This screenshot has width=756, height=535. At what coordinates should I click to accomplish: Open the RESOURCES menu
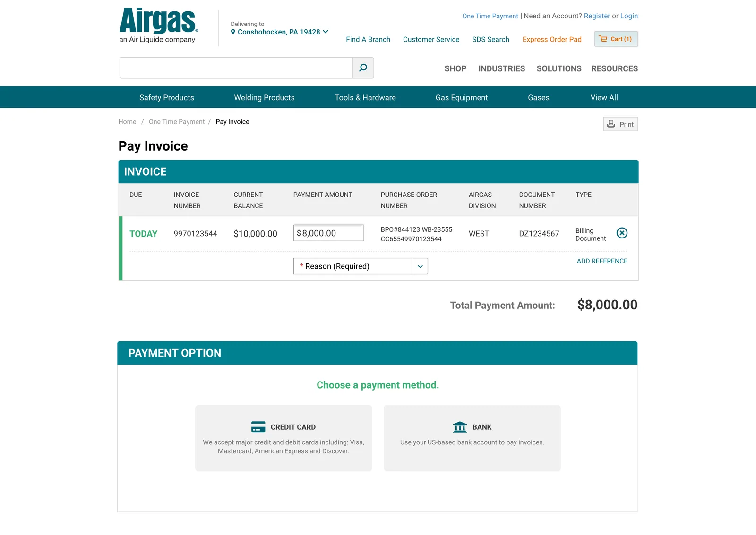(614, 68)
